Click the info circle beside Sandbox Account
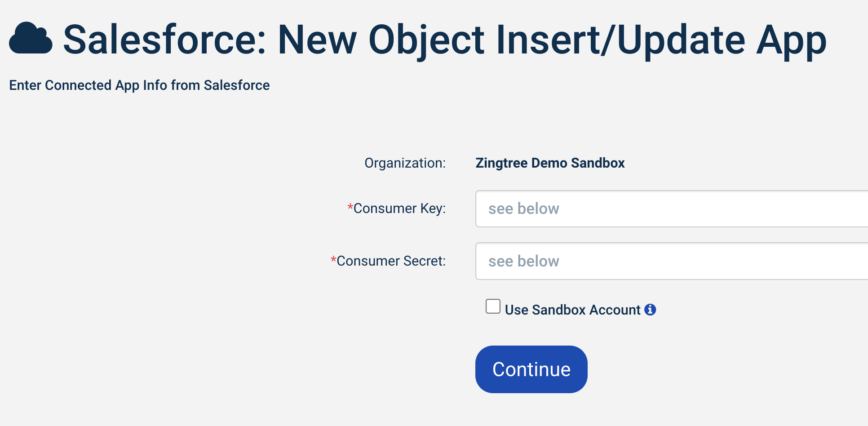868x426 pixels. pyautogui.click(x=651, y=309)
